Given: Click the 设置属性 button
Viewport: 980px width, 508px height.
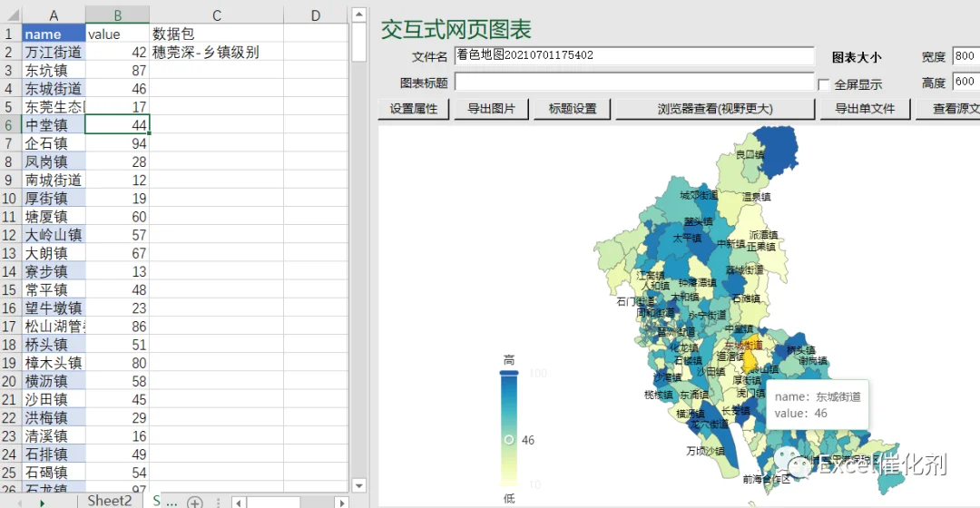Looking at the screenshot, I should point(413,109).
